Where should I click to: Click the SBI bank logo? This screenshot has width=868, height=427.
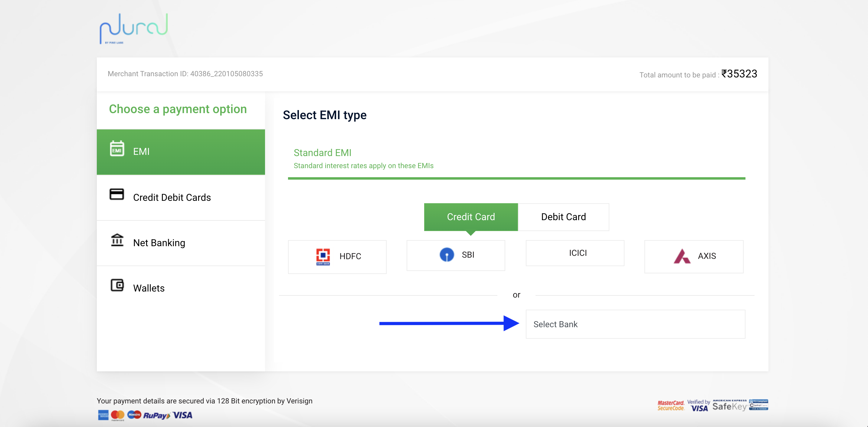447,255
